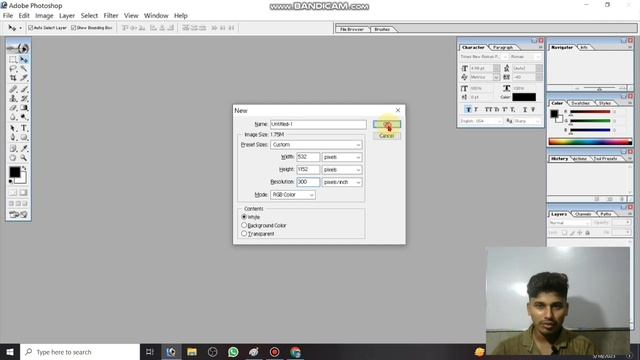Open the Image menu
640x360 pixels.
coord(44,16)
